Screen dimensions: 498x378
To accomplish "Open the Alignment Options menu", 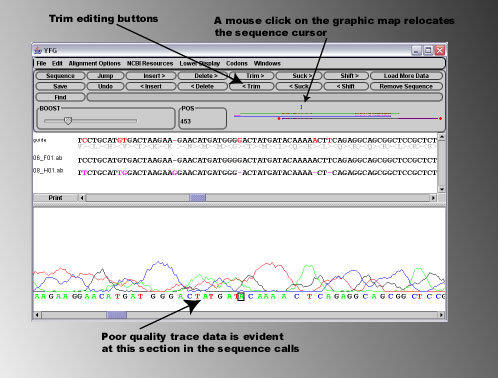I will [x=94, y=63].
